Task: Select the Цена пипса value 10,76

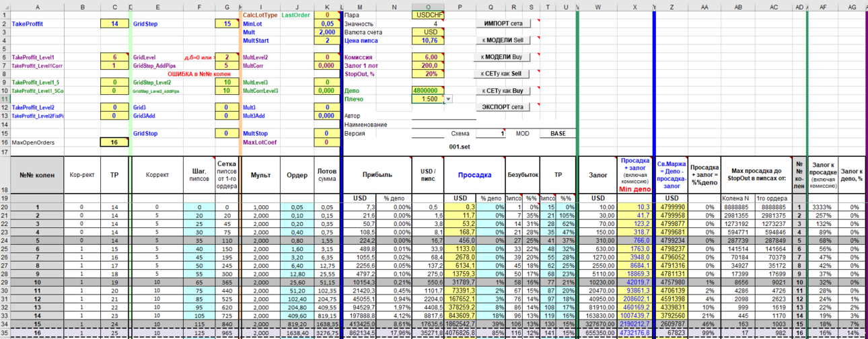Action: 428,40
